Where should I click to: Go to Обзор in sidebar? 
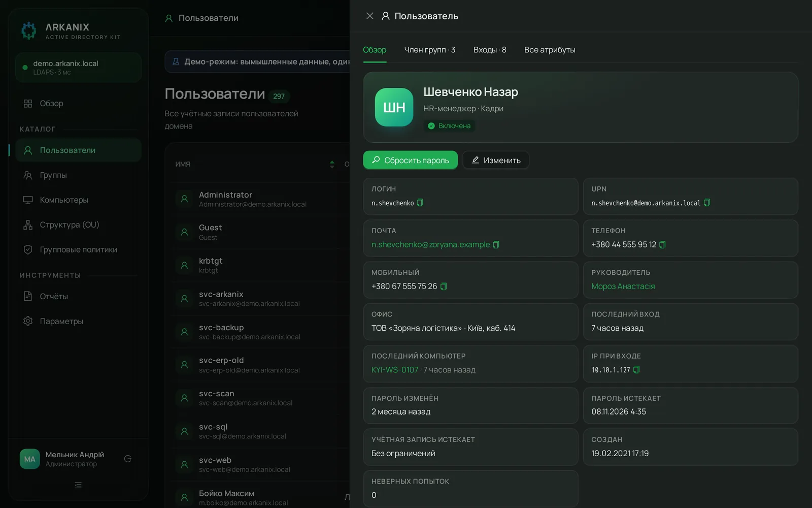[x=78, y=103]
